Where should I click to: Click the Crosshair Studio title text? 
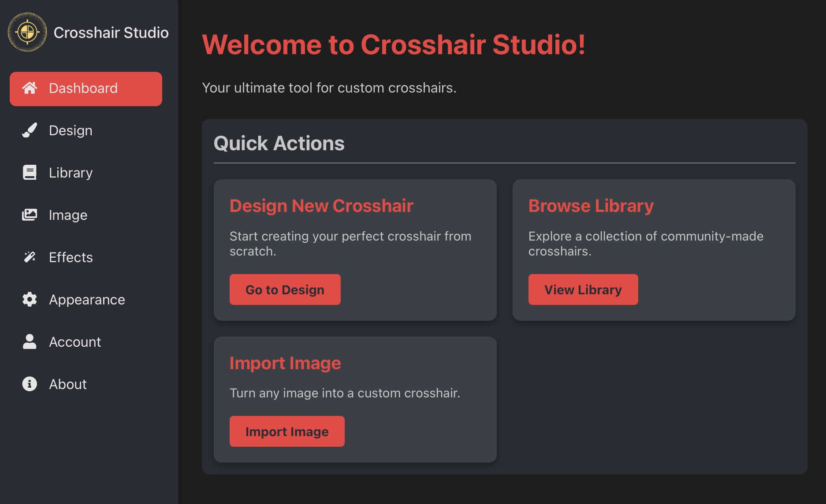coord(111,33)
